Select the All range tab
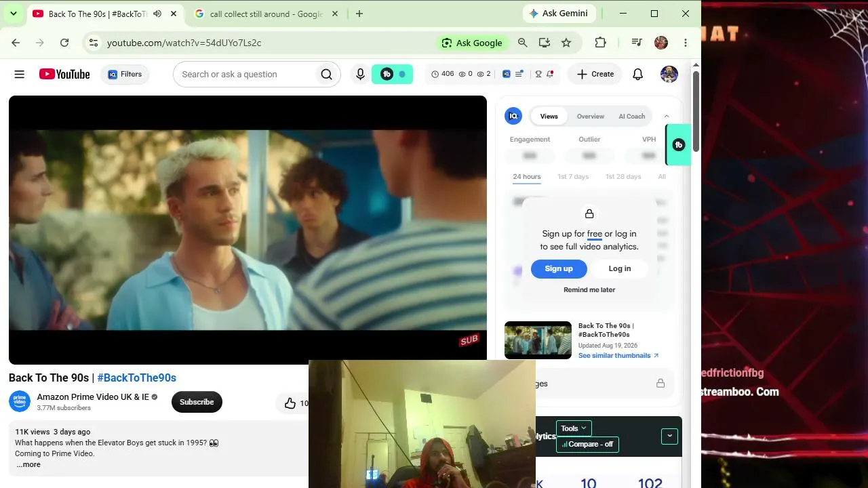The image size is (868, 488). pos(662,177)
